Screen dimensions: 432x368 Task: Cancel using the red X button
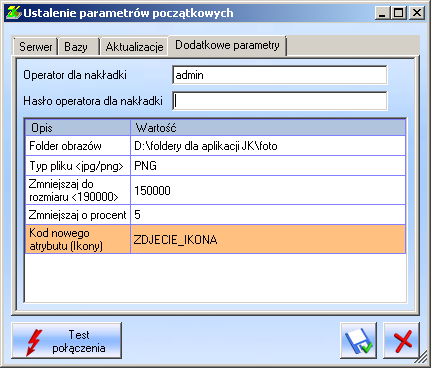(x=401, y=340)
